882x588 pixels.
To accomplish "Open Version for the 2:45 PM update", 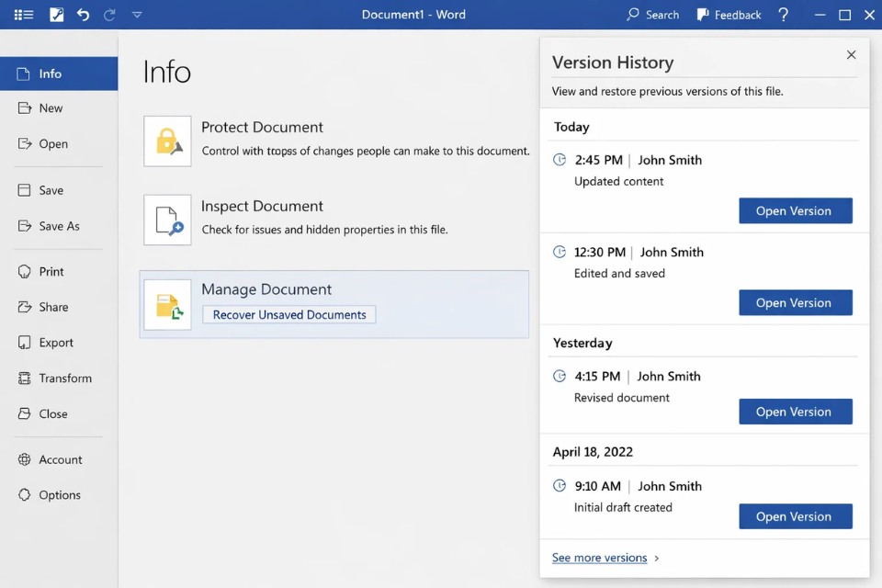I will tap(796, 210).
